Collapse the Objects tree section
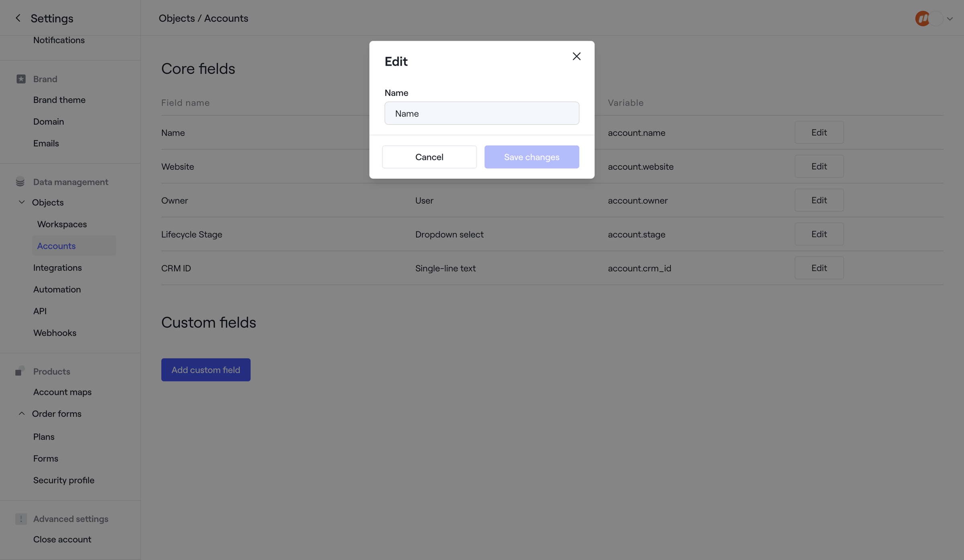The height and width of the screenshot is (560, 964). (22, 202)
